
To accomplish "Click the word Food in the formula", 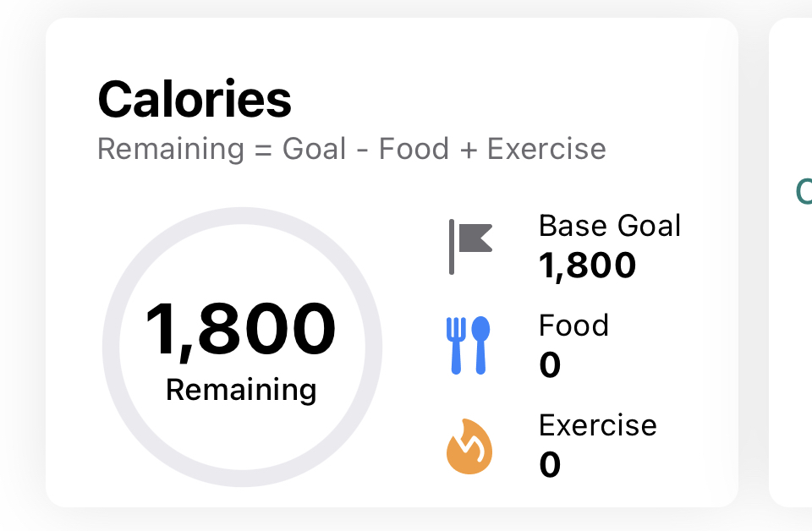I will point(414,149).
